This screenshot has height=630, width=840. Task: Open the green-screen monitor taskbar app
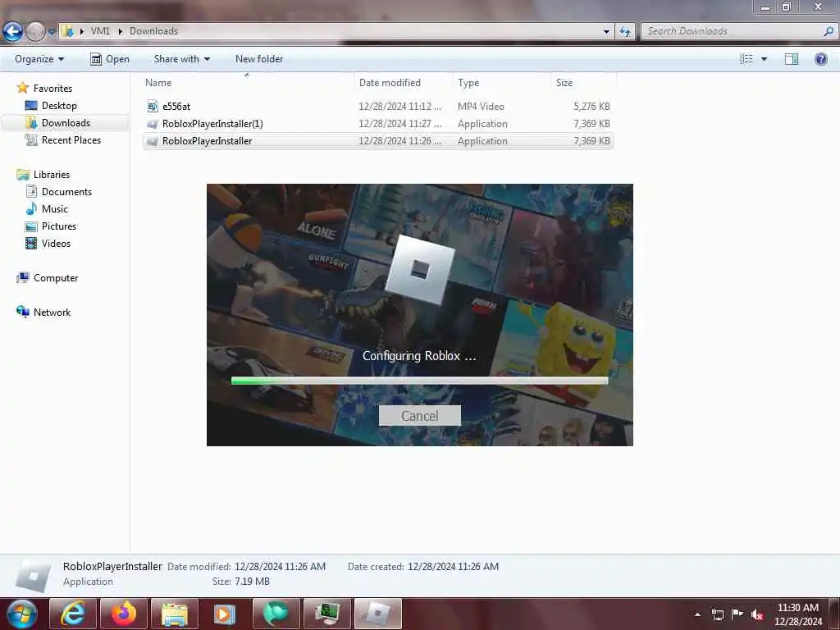coord(326,614)
